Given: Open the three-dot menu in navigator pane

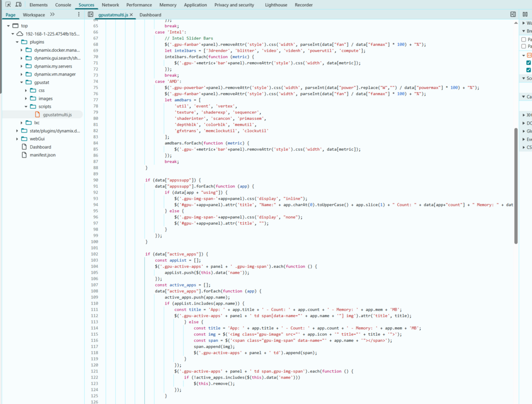Looking at the screenshot, I should click(x=79, y=14).
